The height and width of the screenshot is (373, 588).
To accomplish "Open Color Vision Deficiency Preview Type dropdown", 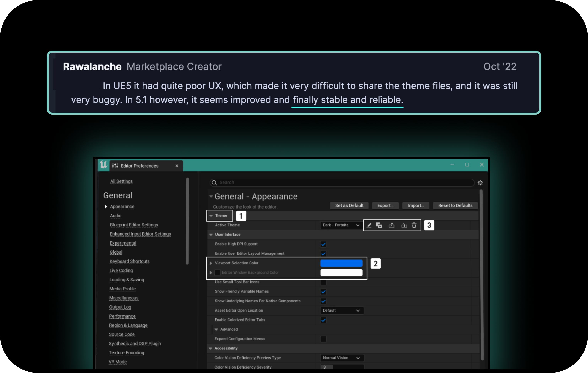I will 342,358.
